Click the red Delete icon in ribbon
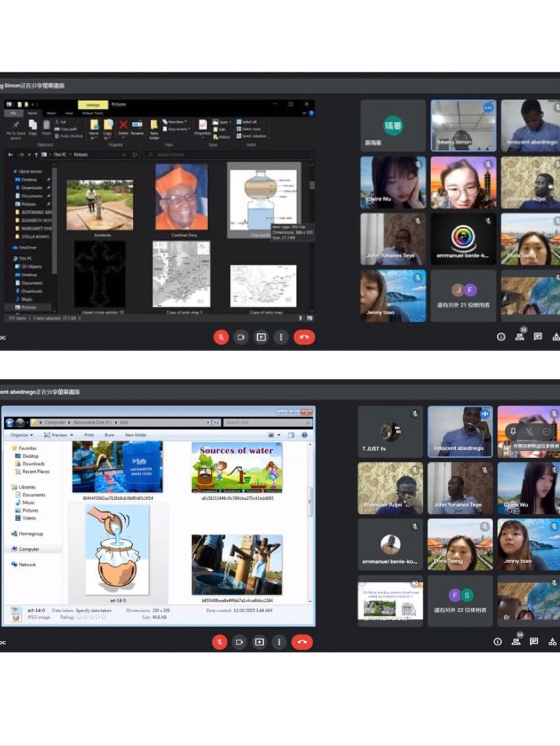This screenshot has height=746, width=560. 123,124
